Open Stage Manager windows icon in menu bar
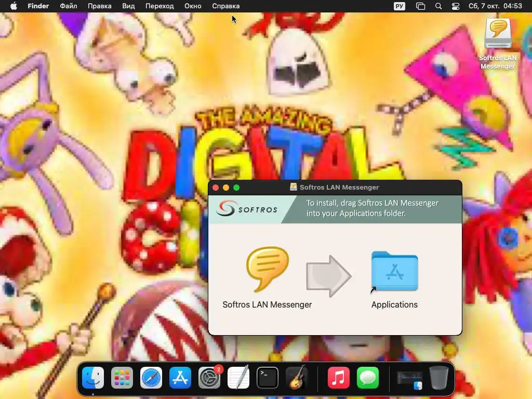 click(420, 6)
